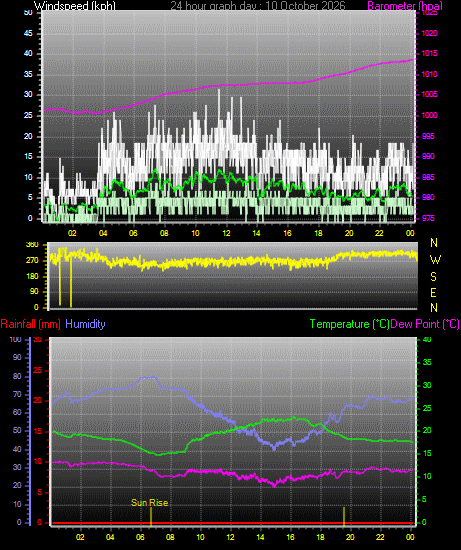Click the 270 degree tick on direction axis

coord(32,261)
